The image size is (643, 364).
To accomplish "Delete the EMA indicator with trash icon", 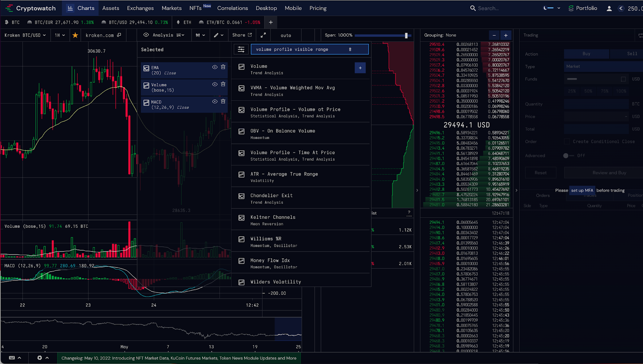I will 223,67.
